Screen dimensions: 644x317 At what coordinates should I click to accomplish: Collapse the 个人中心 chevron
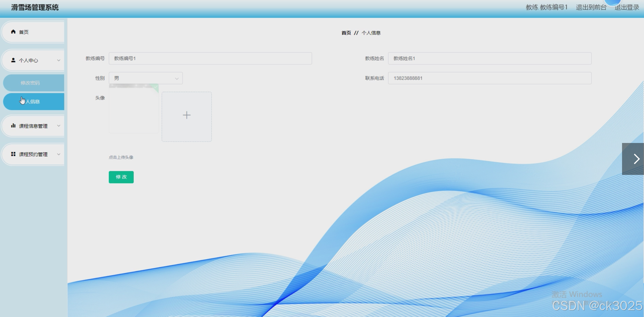tap(59, 60)
